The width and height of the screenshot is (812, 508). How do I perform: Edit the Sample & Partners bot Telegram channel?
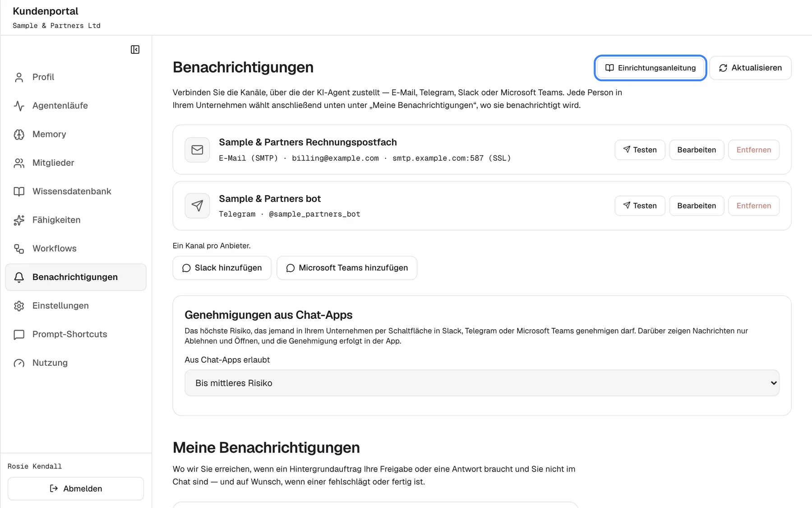697,206
